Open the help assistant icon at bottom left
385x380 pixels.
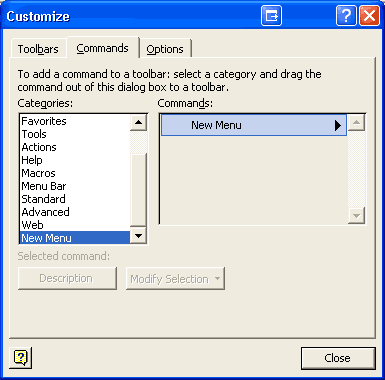[x=21, y=358]
